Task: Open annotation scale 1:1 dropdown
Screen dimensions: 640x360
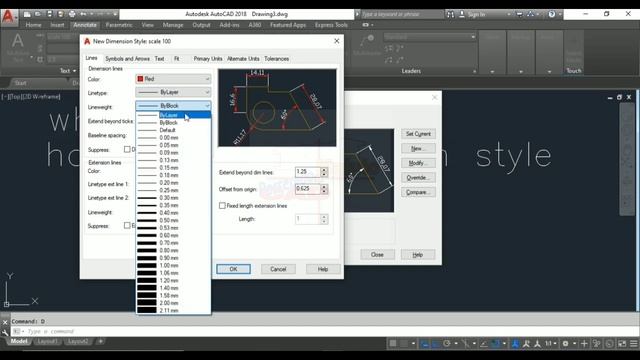Action: point(551,344)
